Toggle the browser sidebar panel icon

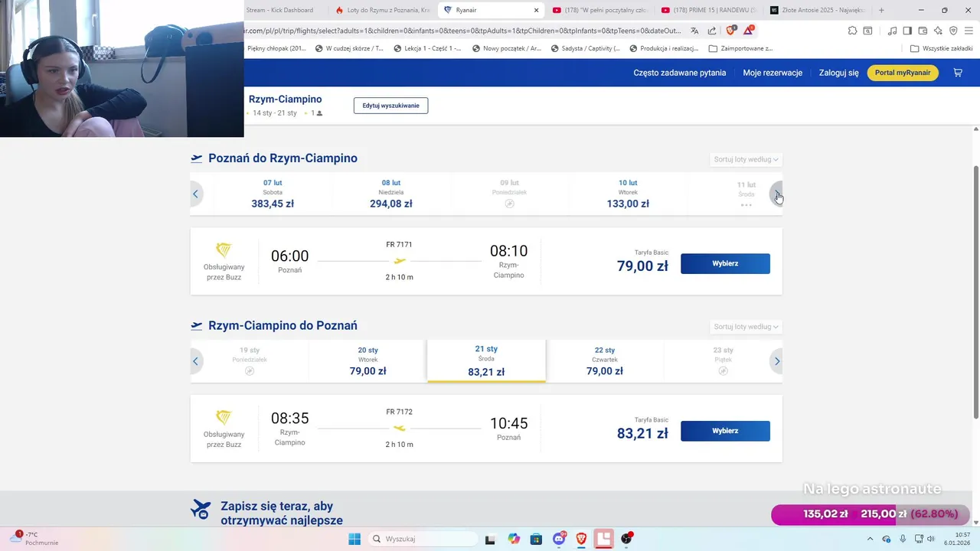click(x=907, y=31)
